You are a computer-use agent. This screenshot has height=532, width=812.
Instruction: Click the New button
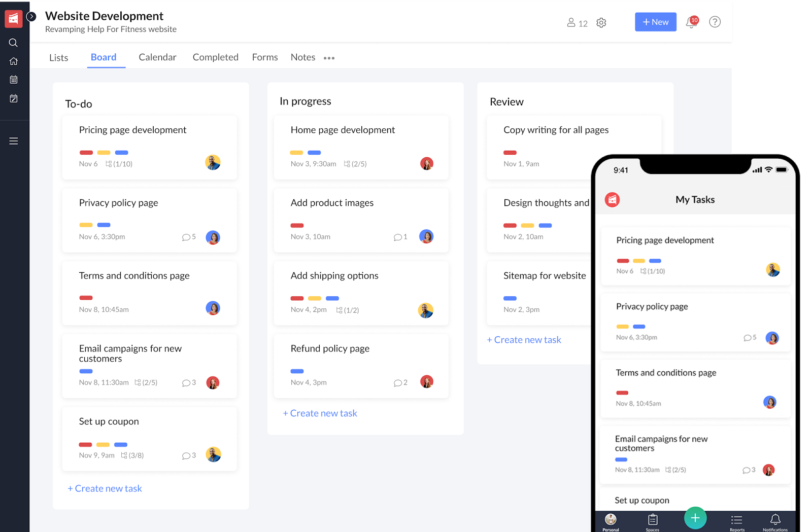point(655,22)
